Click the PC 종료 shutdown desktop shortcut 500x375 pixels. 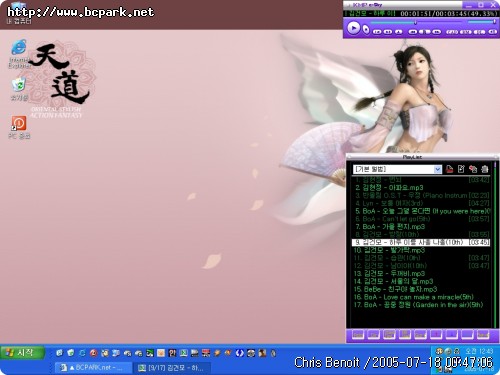click(x=19, y=127)
